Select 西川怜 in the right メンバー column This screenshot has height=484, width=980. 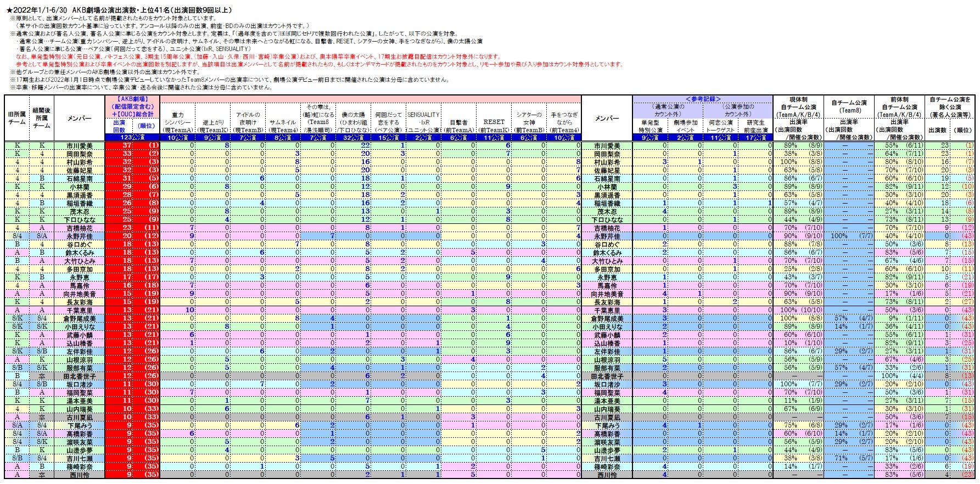coord(607,475)
